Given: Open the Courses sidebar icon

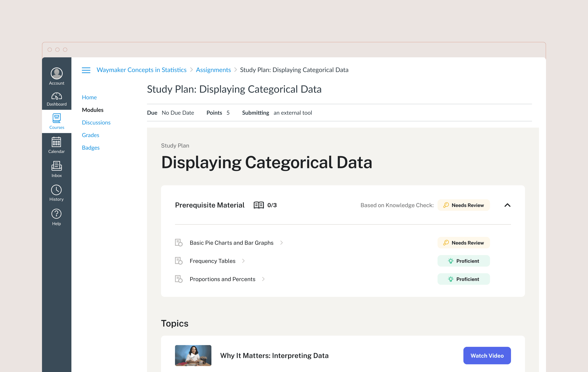Looking at the screenshot, I should 56,119.
